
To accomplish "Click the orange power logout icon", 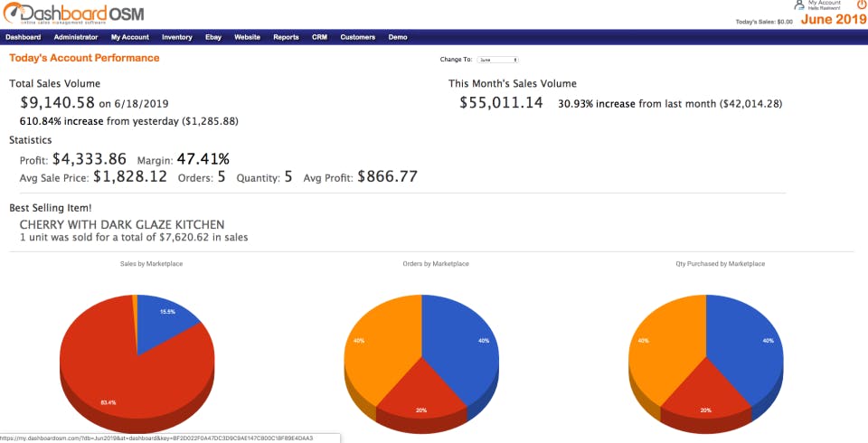I will pos(862,5).
